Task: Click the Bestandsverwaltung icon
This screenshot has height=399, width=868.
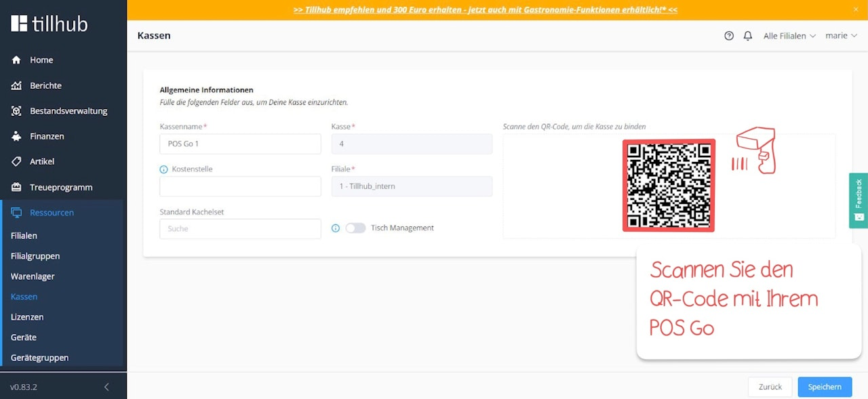Action: (x=17, y=111)
